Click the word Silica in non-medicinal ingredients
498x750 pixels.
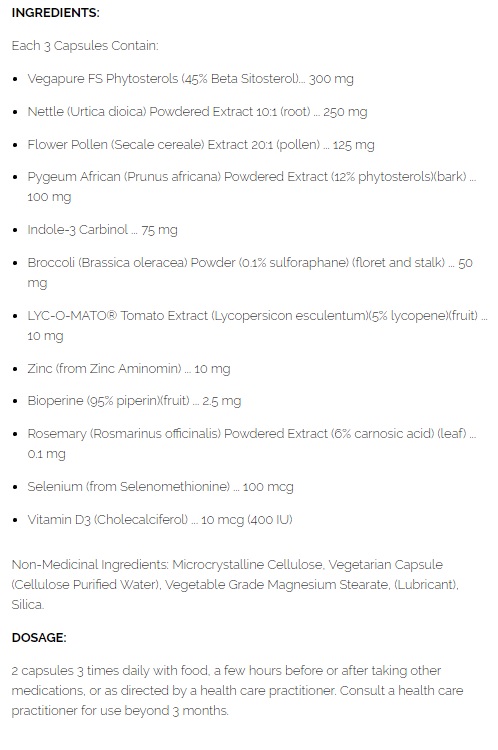click(x=28, y=605)
